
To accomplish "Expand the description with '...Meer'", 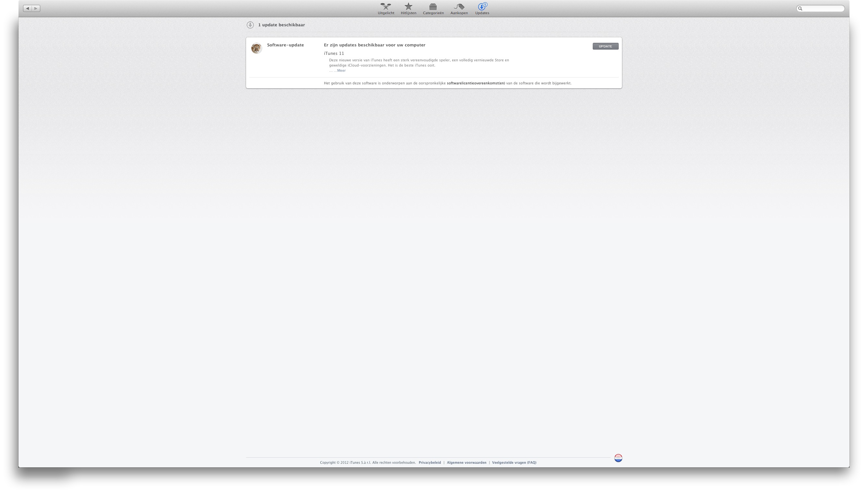I will click(x=341, y=71).
